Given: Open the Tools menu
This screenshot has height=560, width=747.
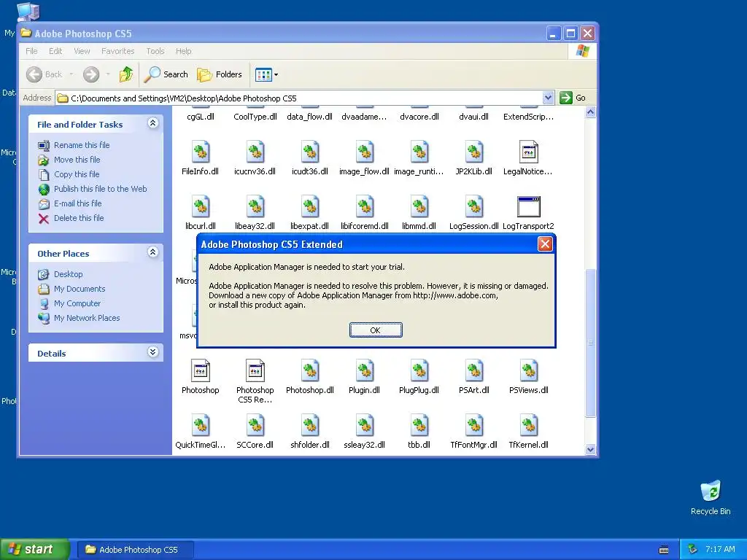Looking at the screenshot, I should (x=155, y=51).
